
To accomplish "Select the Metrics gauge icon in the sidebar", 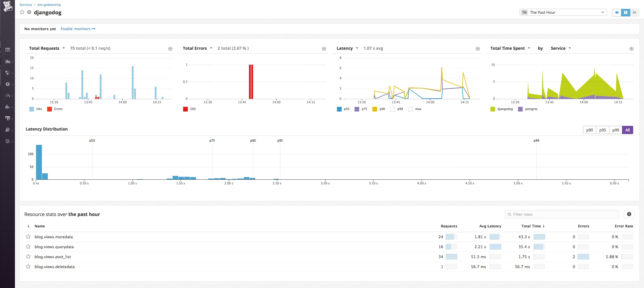I will (8, 95).
